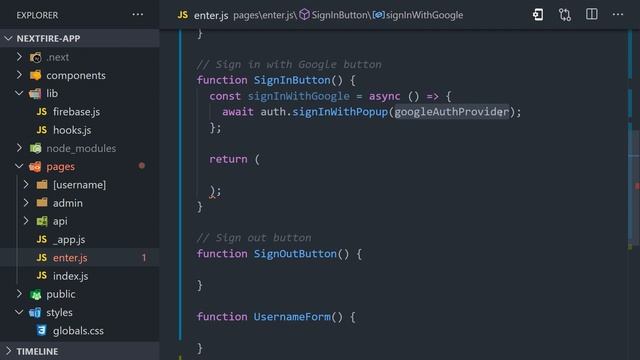
Task: Click the .next folder icon
Action: (x=36, y=57)
